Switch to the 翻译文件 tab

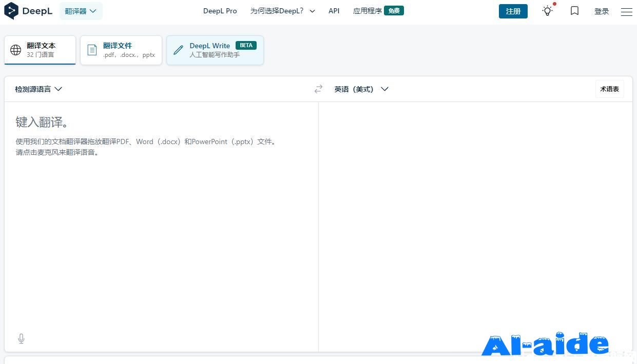coord(121,50)
